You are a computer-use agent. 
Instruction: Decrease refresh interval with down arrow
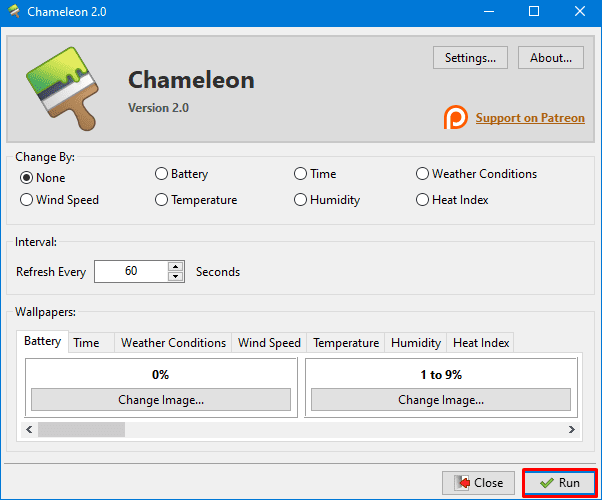[x=175, y=276]
